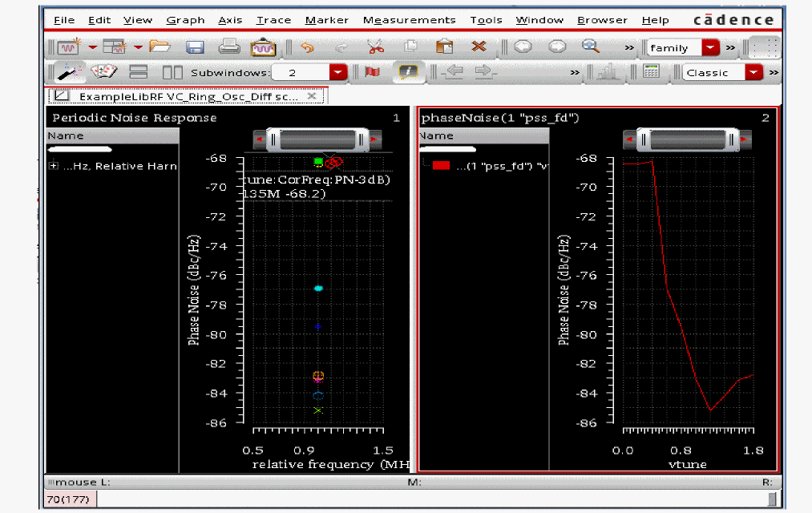
Task: Open the family dropdown list
Action: [710, 48]
